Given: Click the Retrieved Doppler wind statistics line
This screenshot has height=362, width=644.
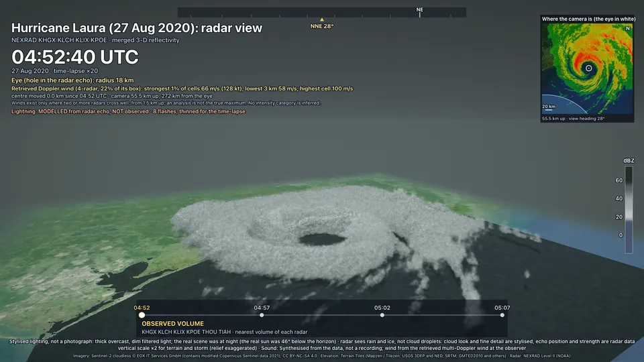Looking at the screenshot, I should 182,88.
